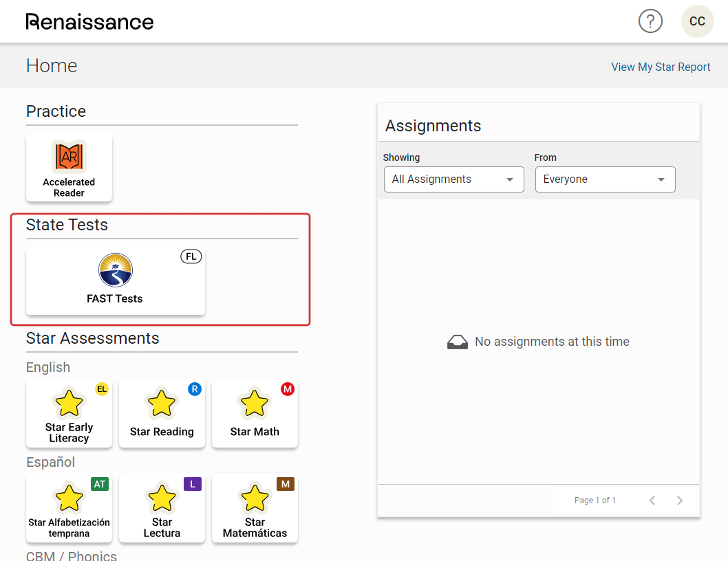Open the Star Math assessment
The width and height of the screenshot is (728, 561).
click(x=255, y=413)
